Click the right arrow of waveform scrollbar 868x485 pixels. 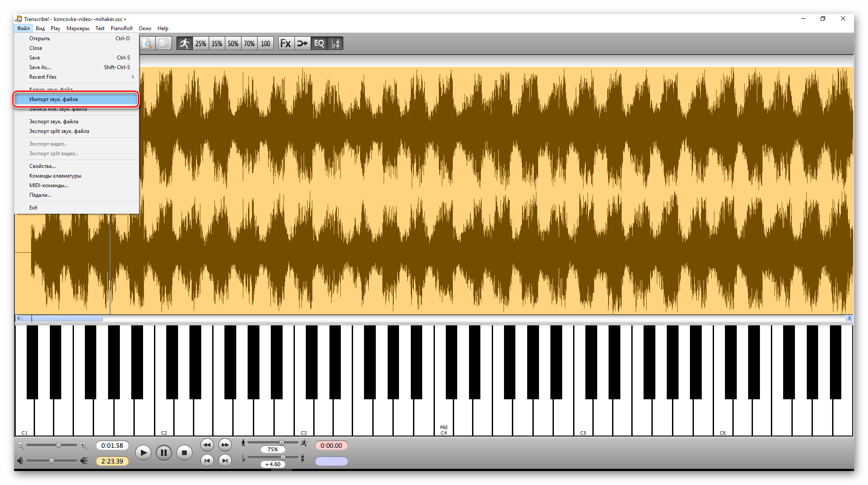click(x=849, y=318)
